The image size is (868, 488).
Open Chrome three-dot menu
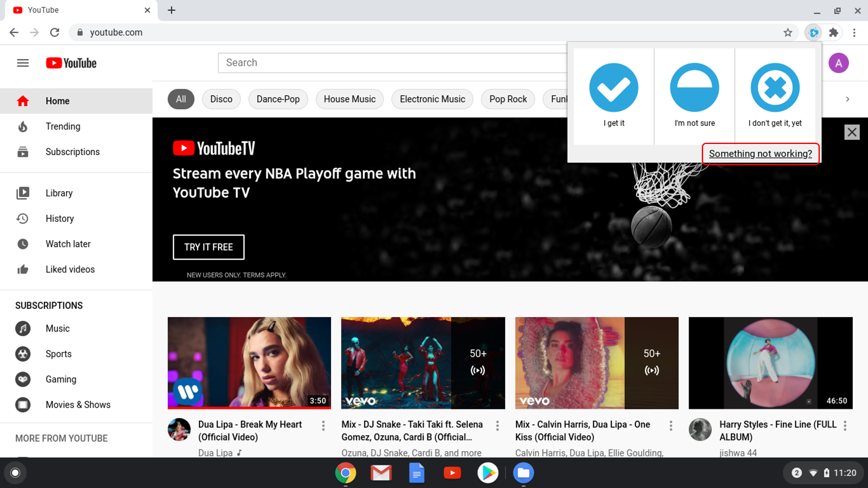[x=854, y=33]
